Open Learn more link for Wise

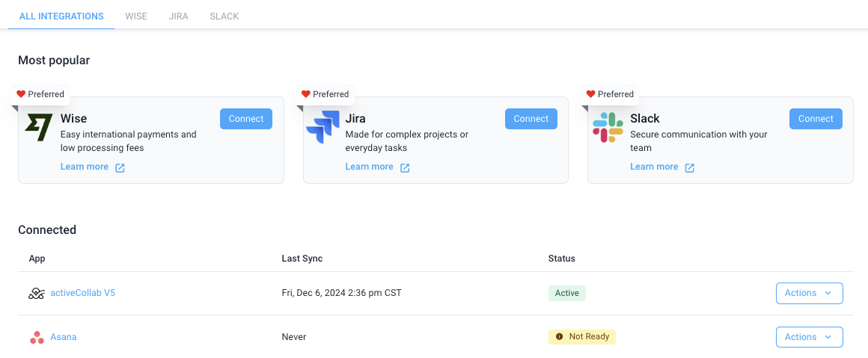[x=84, y=167]
